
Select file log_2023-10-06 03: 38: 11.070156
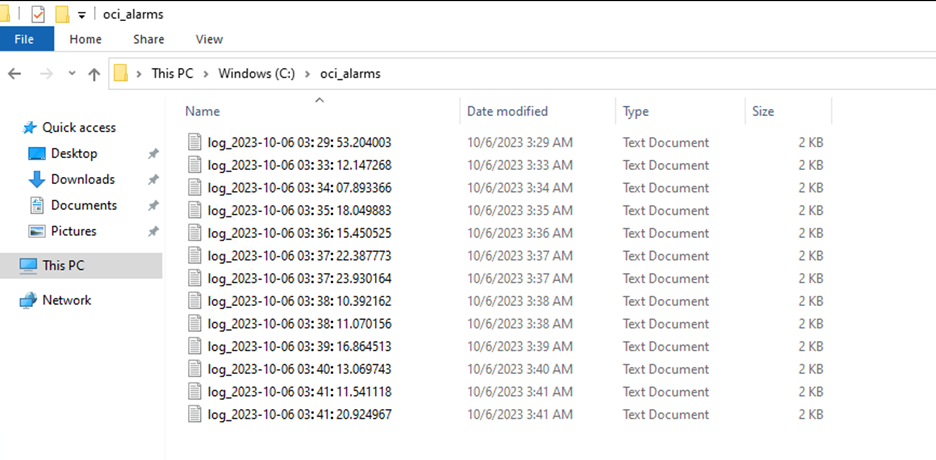[300, 324]
